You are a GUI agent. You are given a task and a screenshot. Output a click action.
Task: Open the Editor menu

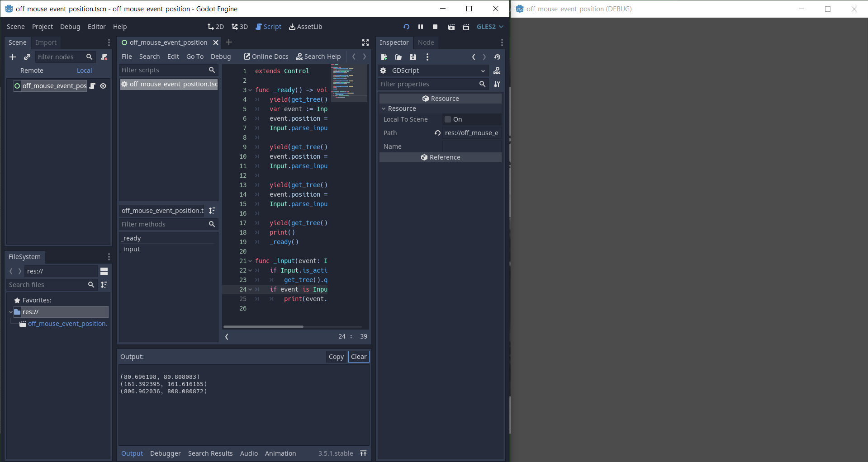pyautogui.click(x=97, y=27)
